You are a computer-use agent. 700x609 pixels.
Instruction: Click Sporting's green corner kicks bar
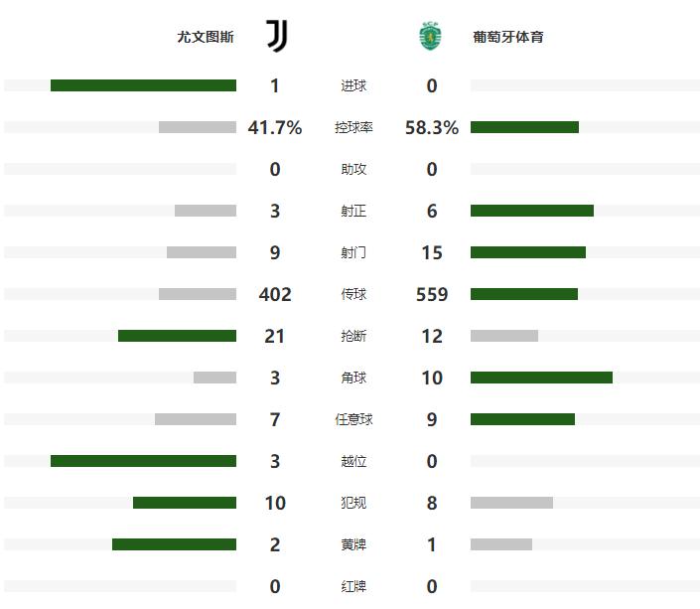(541, 378)
